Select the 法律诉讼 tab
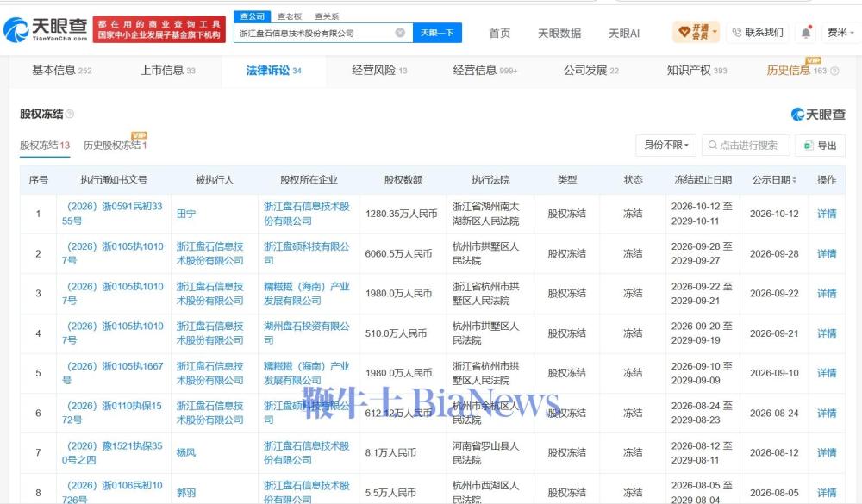Viewport: 862px width, 504px height. [x=274, y=71]
